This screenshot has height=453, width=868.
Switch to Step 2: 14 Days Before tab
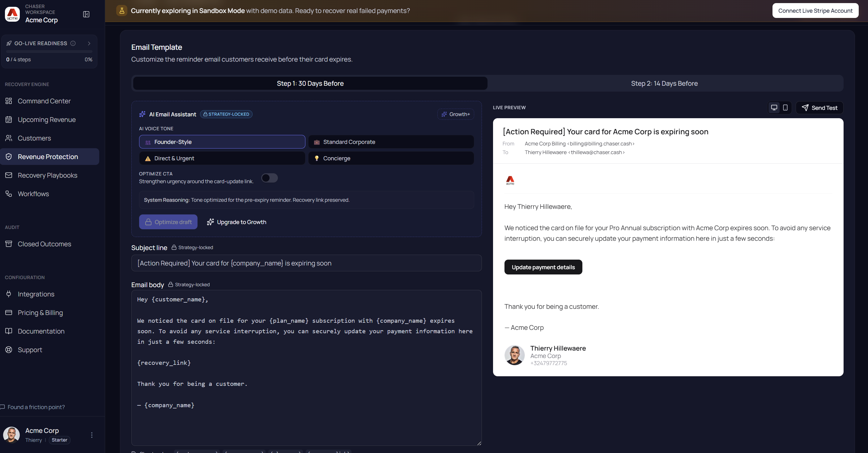tap(664, 83)
